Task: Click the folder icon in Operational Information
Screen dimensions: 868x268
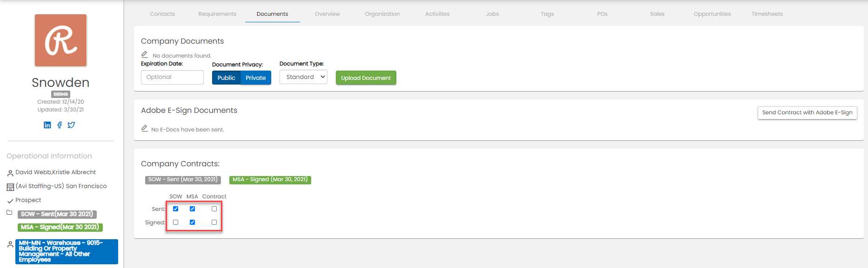Action: (x=9, y=213)
